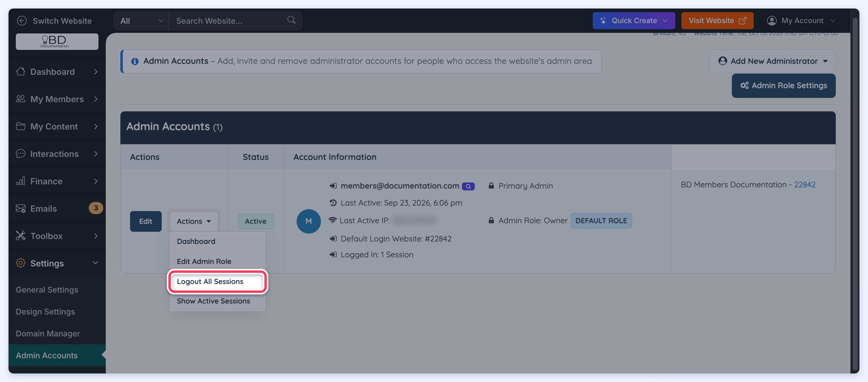
Task: Click the Toolbox tools icon
Action: click(x=21, y=236)
